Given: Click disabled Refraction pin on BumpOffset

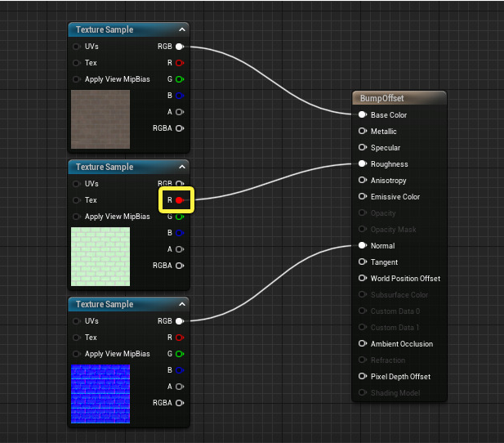Looking at the screenshot, I should (x=363, y=360).
